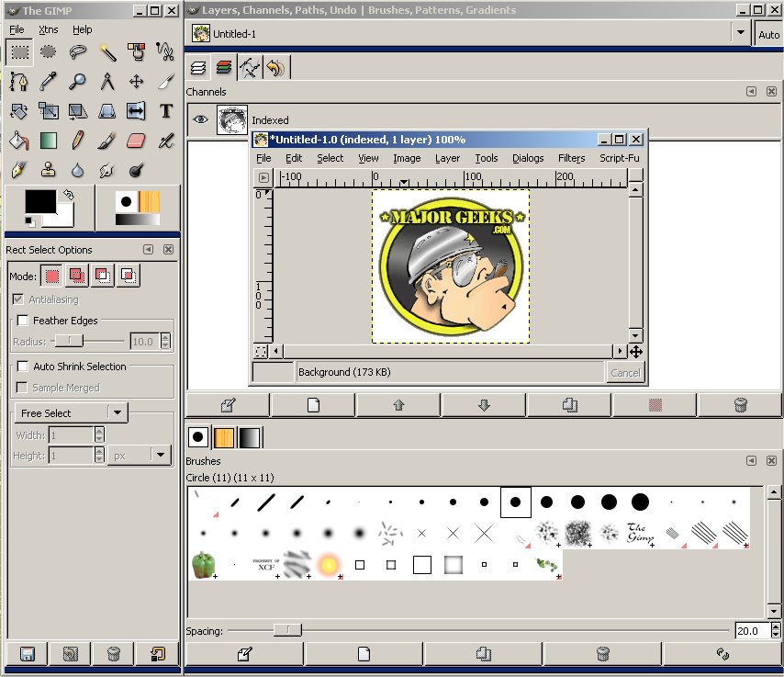Viewport: 784px width, 677px height.
Task: Enable Feather Edges checkbox
Action: [x=23, y=321]
